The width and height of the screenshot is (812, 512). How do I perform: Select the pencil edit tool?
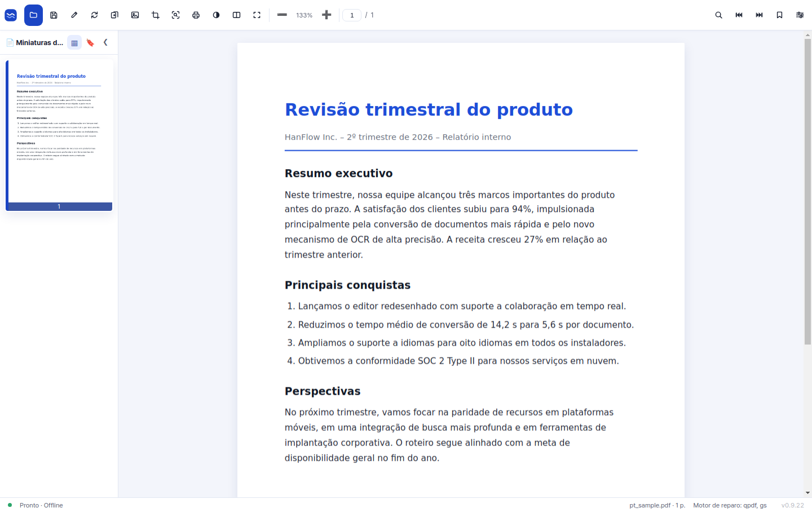point(74,15)
